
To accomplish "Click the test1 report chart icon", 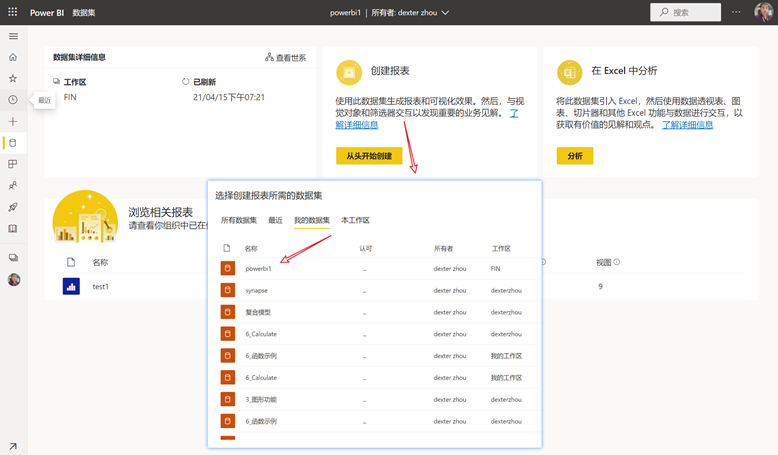I will pyautogui.click(x=71, y=286).
